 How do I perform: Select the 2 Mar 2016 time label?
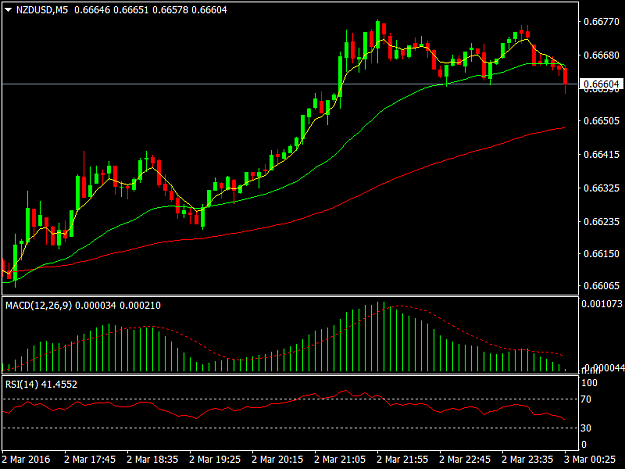[26, 459]
